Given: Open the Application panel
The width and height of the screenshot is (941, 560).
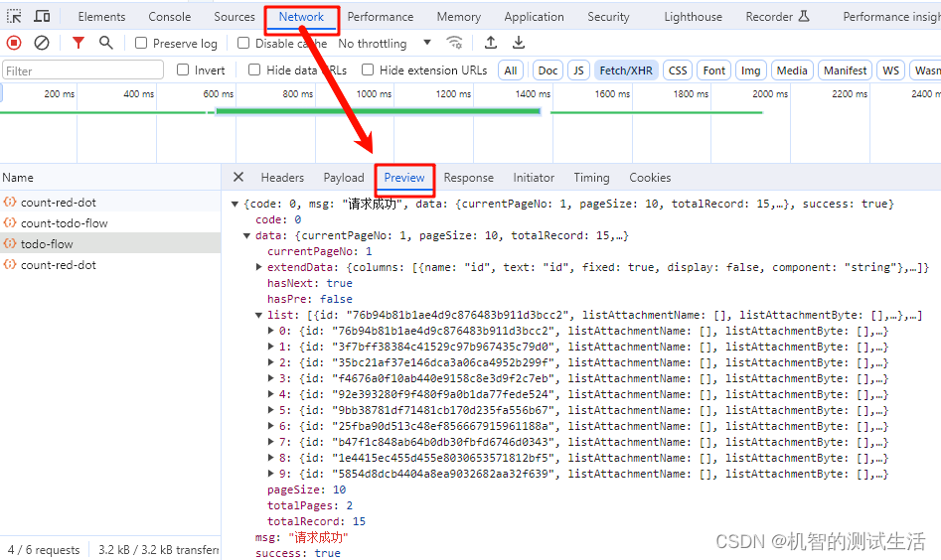Looking at the screenshot, I should coord(535,17).
